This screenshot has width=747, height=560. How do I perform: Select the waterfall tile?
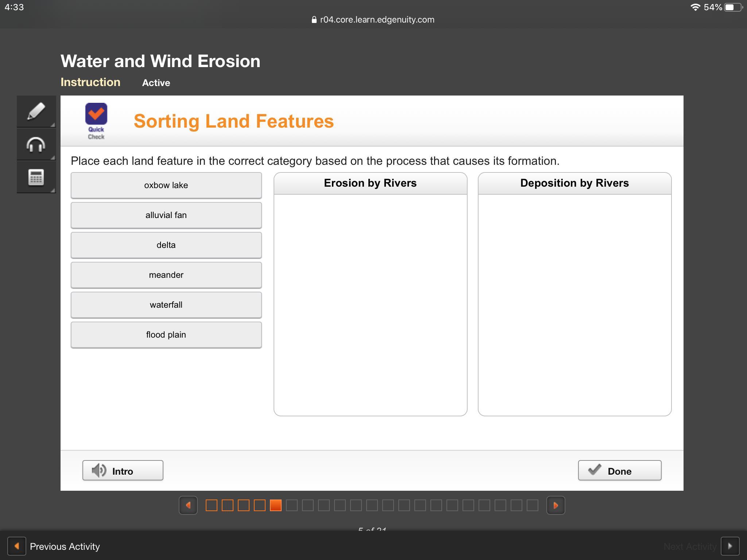pyautogui.click(x=166, y=305)
